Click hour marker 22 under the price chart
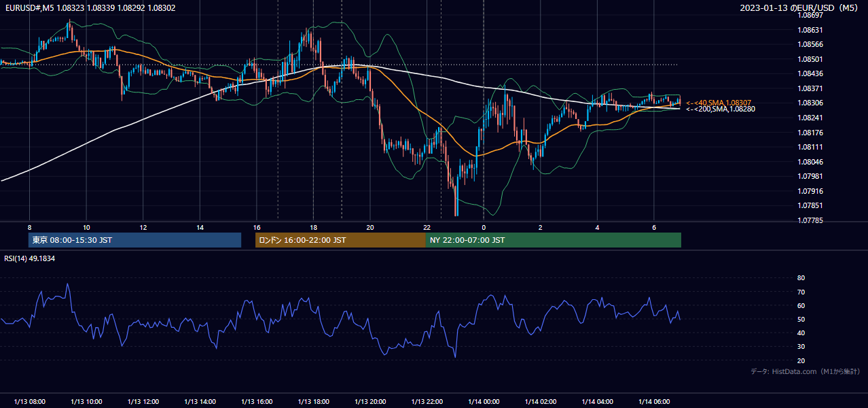The width and height of the screenshot is (868, 408). tap(427, 227)
